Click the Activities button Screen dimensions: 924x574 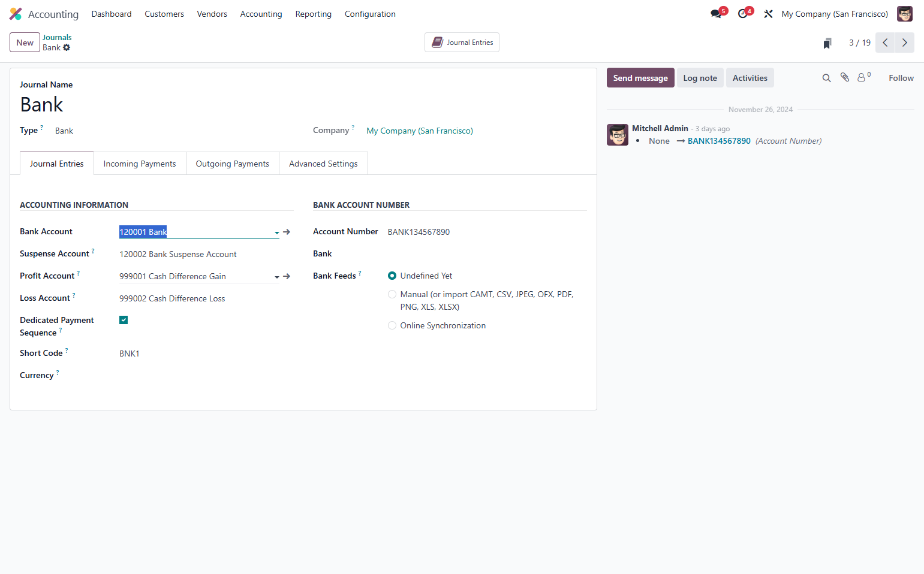(x=750, y=78)
